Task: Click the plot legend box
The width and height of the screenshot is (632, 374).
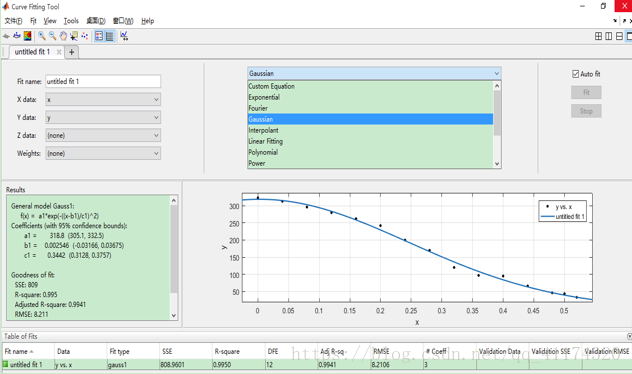Action: (x=563, y=211)
